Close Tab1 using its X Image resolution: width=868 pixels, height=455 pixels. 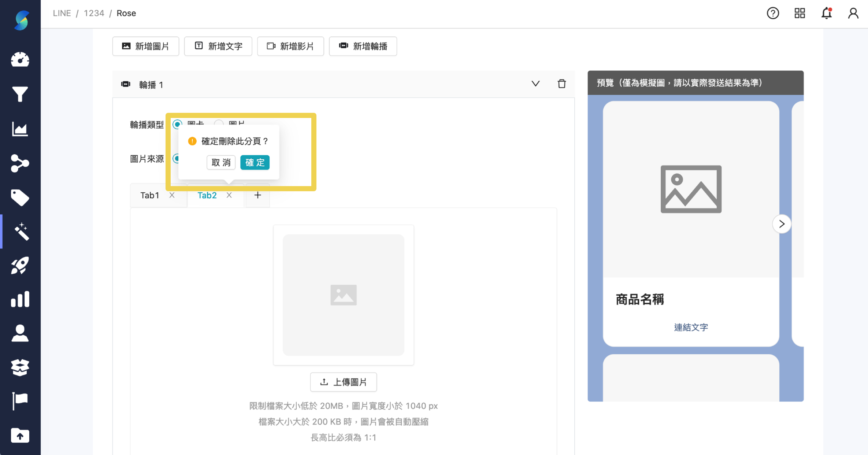click(172, 195)
